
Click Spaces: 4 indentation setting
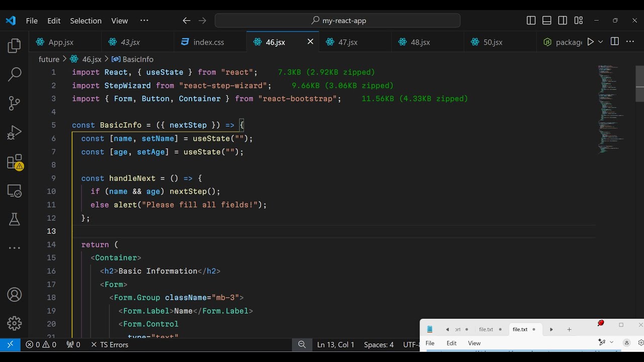tap(378, 344)
